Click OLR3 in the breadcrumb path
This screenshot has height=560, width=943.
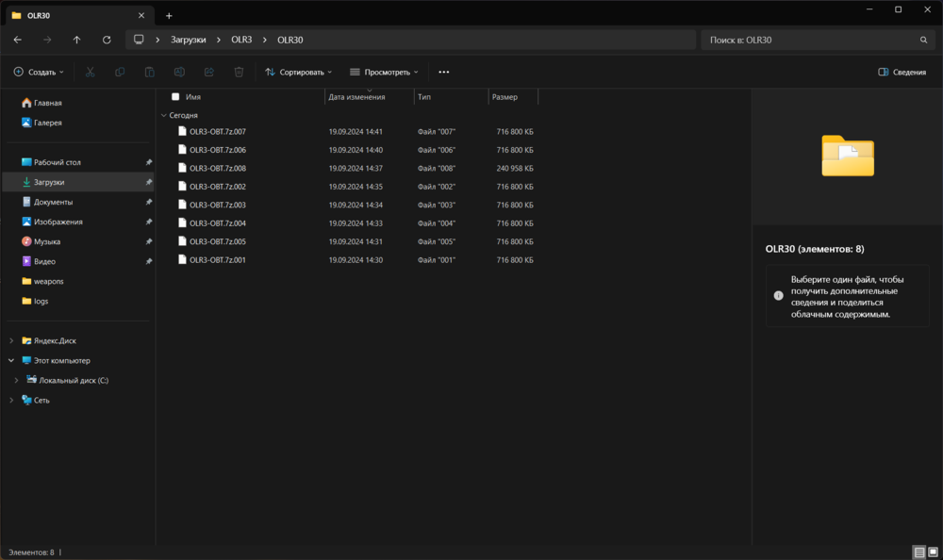tap(241, 40)
